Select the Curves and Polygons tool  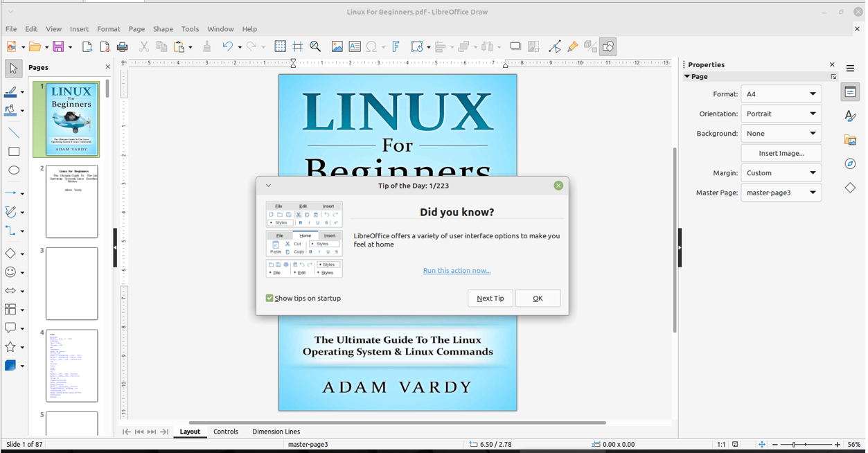point(10,212)
